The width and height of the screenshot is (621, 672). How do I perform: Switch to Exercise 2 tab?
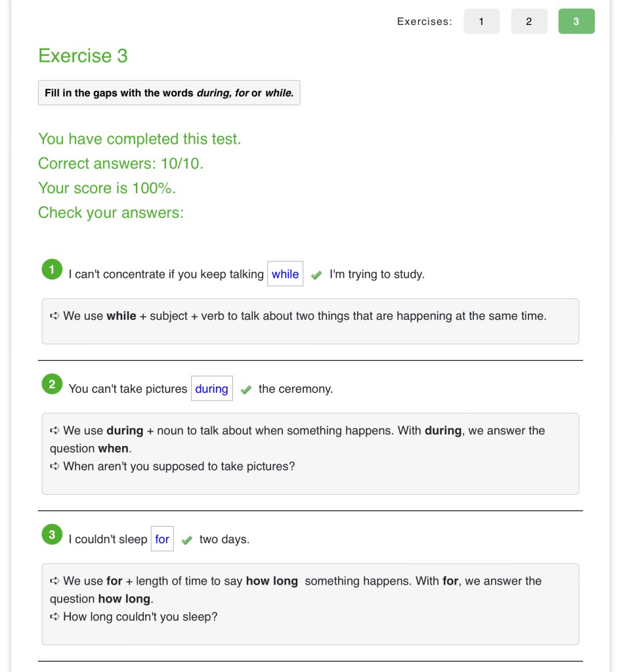coord(528,22)
